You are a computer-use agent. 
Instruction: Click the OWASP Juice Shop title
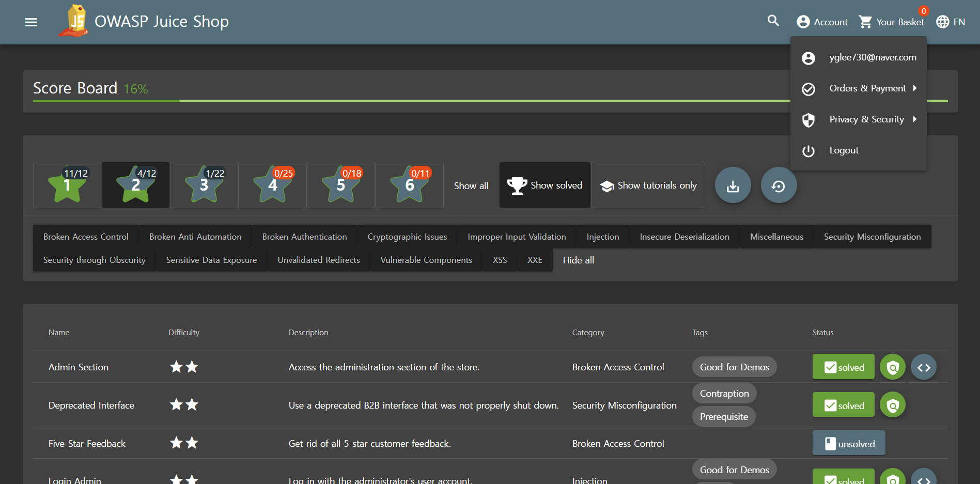tap(162, 22)
